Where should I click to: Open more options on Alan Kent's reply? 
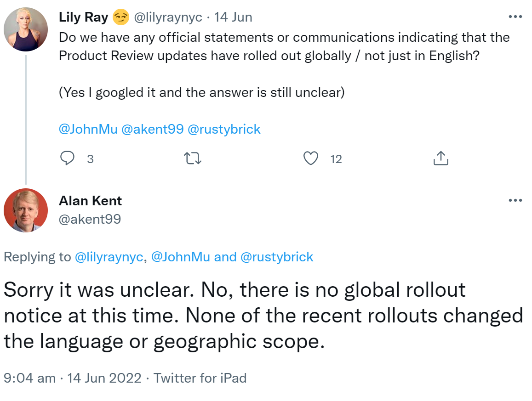(x=515, y=199)
